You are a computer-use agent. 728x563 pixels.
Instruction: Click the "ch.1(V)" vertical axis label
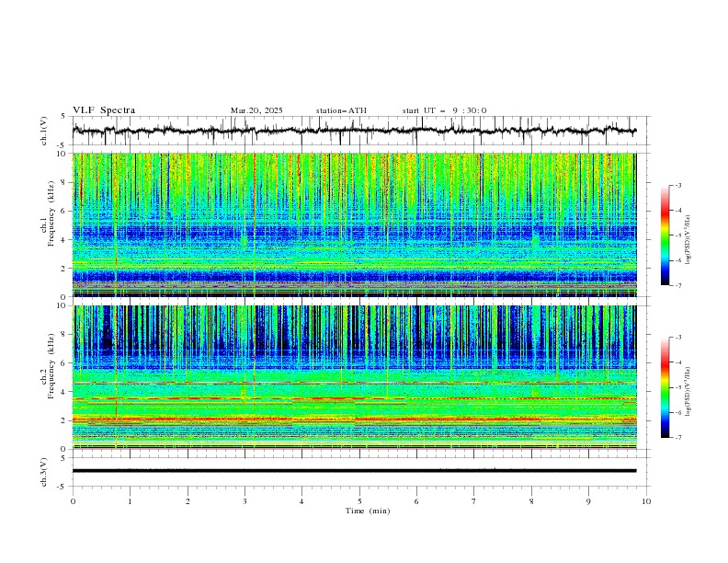click(x=44, y=131)
